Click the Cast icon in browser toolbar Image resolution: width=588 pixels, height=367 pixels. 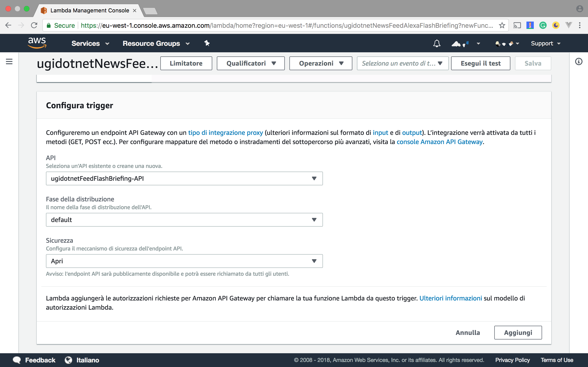coord(517,25)
